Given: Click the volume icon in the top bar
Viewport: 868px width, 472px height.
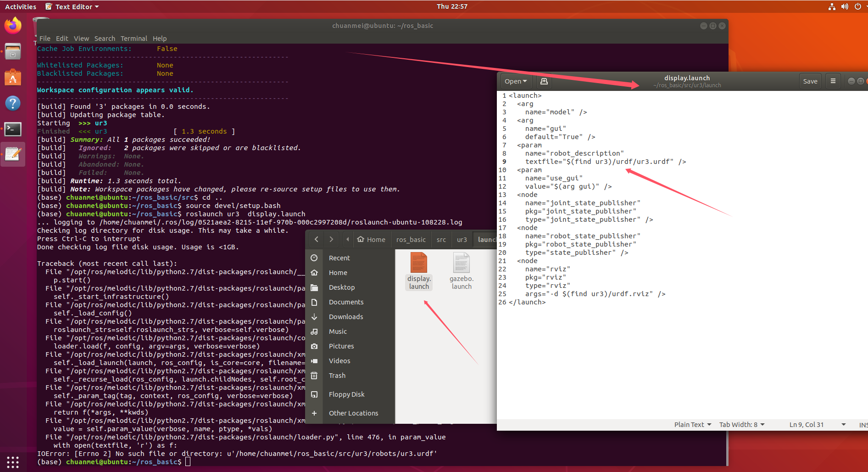Looking at the screenshot, I should pos(845,6).
